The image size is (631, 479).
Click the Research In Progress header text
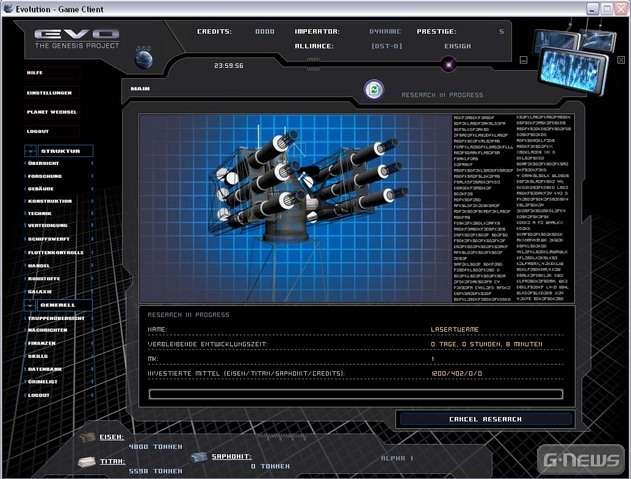[x=188, y=315]
